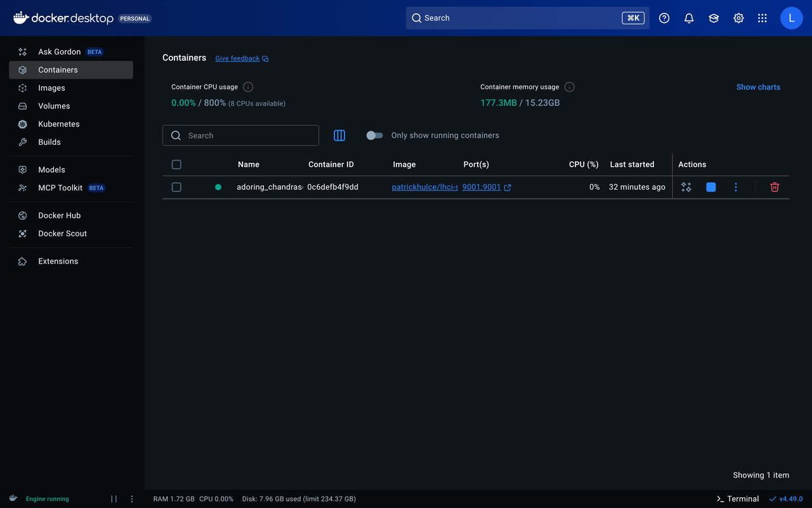Go to Builds section

point(71,142)
